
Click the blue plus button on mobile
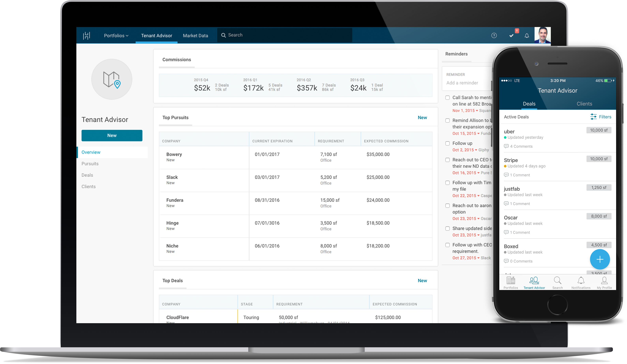pos(600,259)
